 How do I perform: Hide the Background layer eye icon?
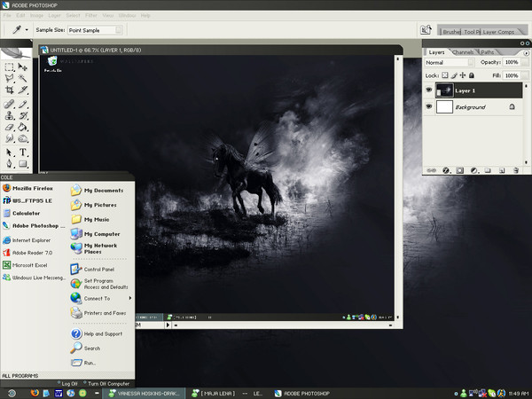(x=429, y=106)
